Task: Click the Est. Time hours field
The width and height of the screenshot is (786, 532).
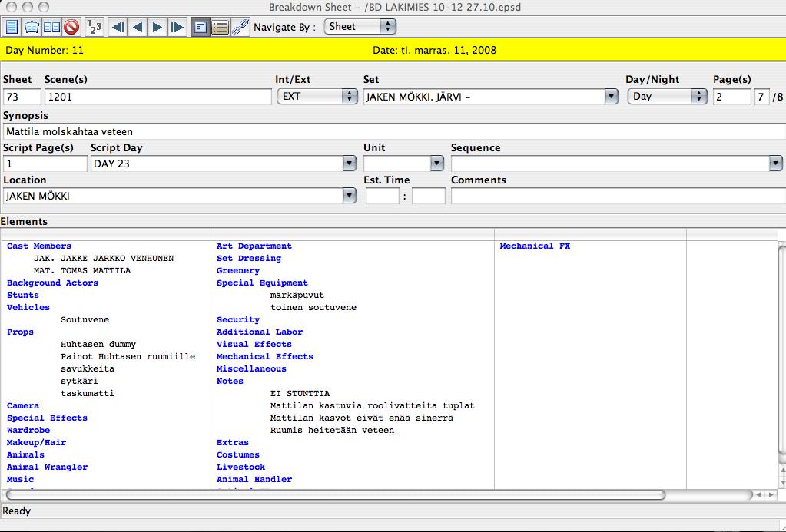Action: (383, 196)
